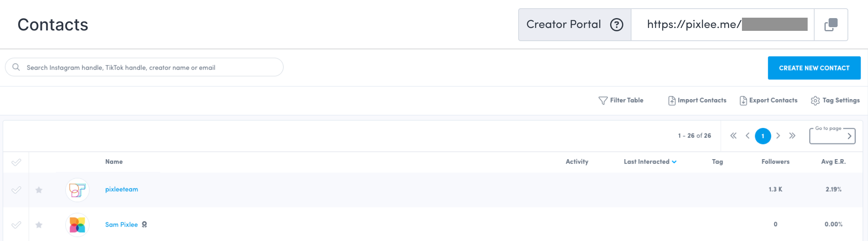Select all contacts with header checkmark
The image size is (868, 241).
click(16, 162)
